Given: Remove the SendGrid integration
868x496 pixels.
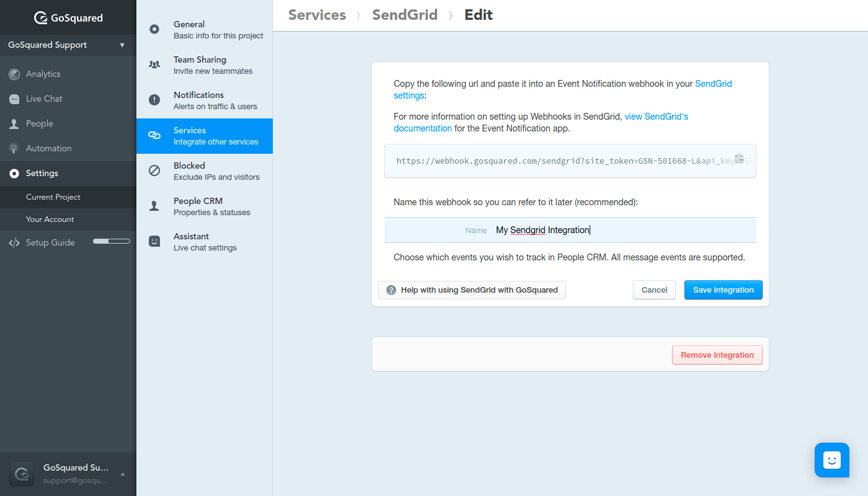Looking at the screenshot, I should click(717, 355).
